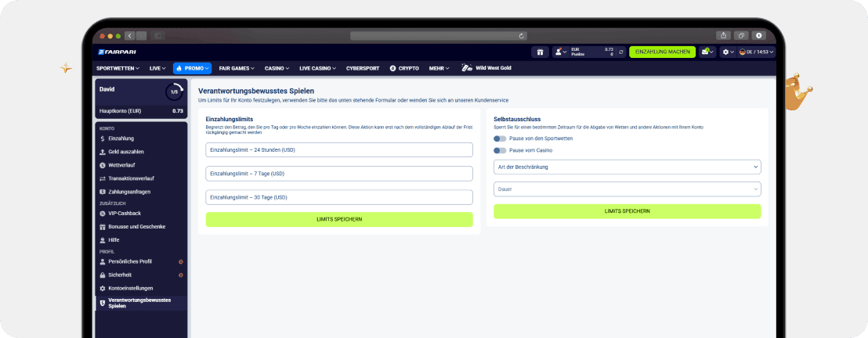Image resolution: width=868 pixels, height=338 pixels.
Task: Click the Einzahlung dollar icon in sidebar
Action: (x=103, y=138)
